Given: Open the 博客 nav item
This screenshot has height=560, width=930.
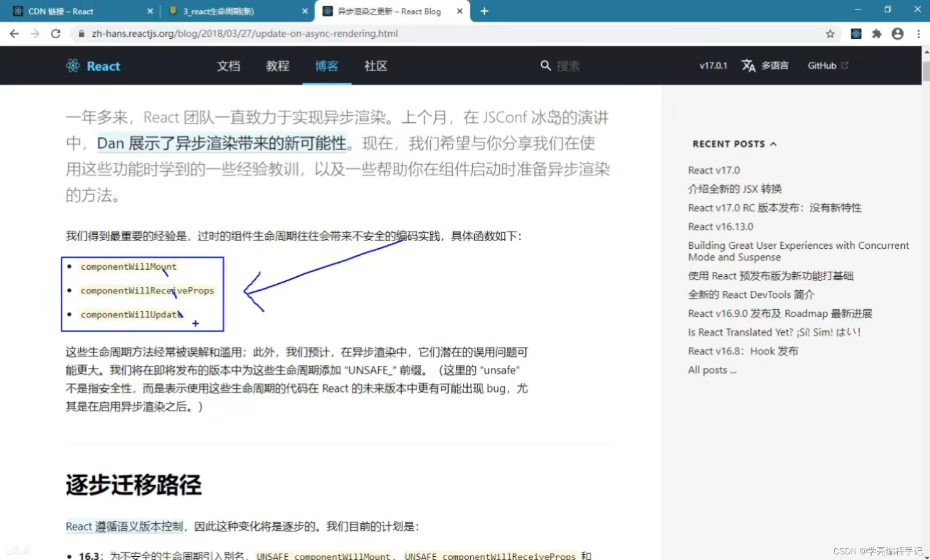Looking at the screenshot, I should 327,66.
